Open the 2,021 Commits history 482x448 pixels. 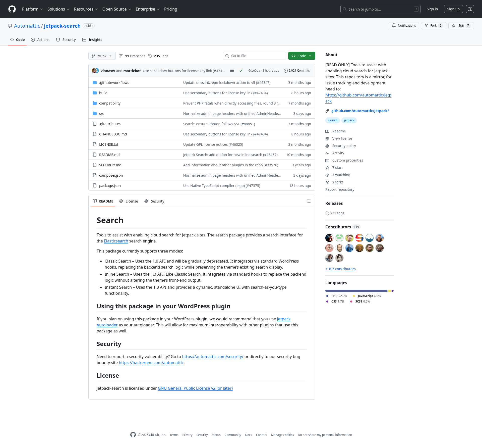click(x=297, y=71)
